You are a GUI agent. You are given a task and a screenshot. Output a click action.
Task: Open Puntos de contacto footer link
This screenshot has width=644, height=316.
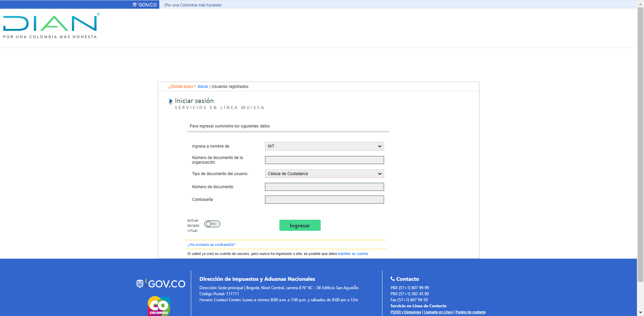pyautogui.click(x=470, y=312)
